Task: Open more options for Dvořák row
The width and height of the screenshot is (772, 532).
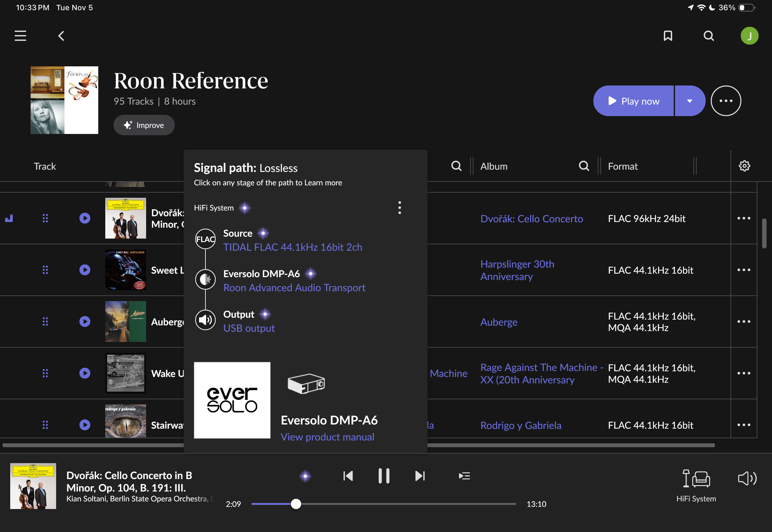Action: (744, 218)
